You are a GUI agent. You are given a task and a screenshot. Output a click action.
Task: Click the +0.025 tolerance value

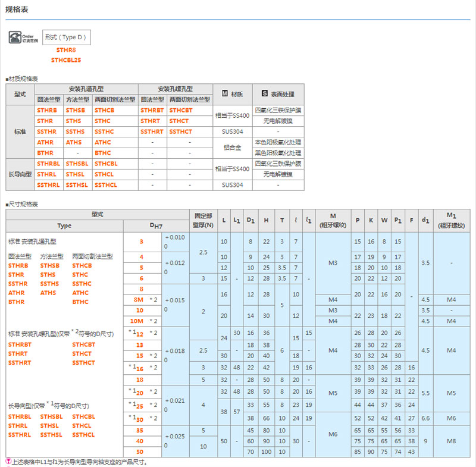(x=175, y=436)
